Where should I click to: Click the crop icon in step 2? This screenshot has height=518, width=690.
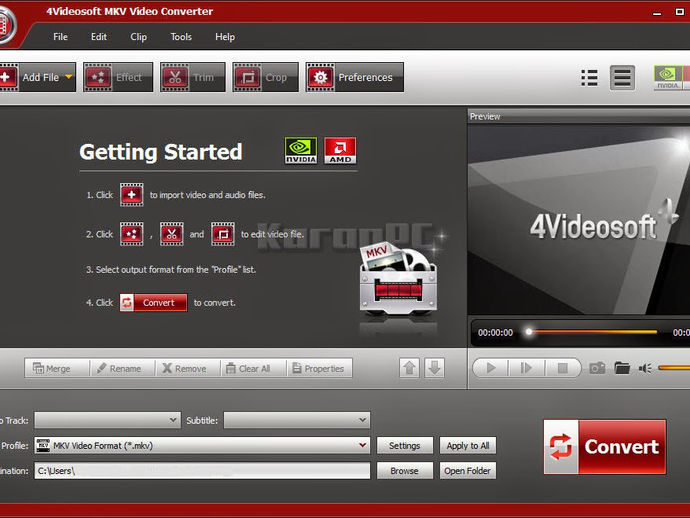tap(223, 234)
